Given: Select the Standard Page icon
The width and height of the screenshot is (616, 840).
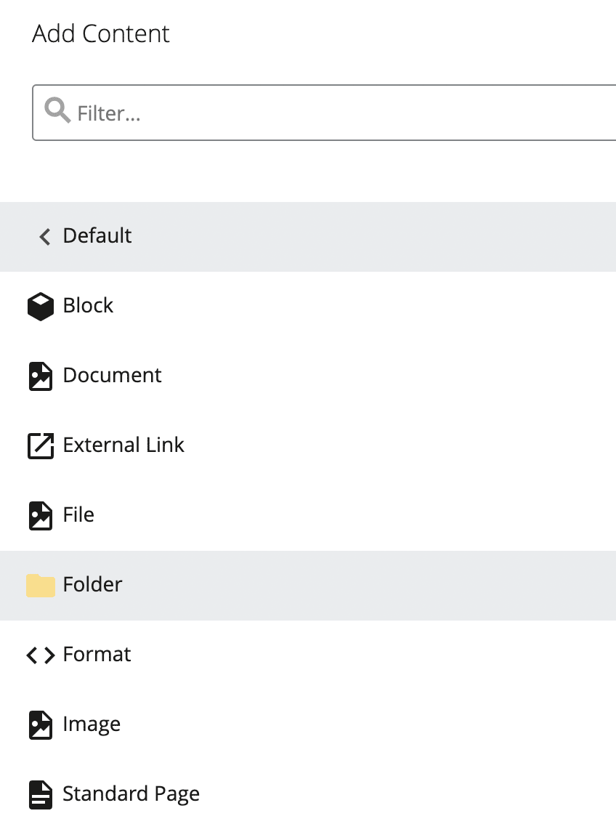Looking at the screenshot, I should pyautogui.click(x=41, y=793).
